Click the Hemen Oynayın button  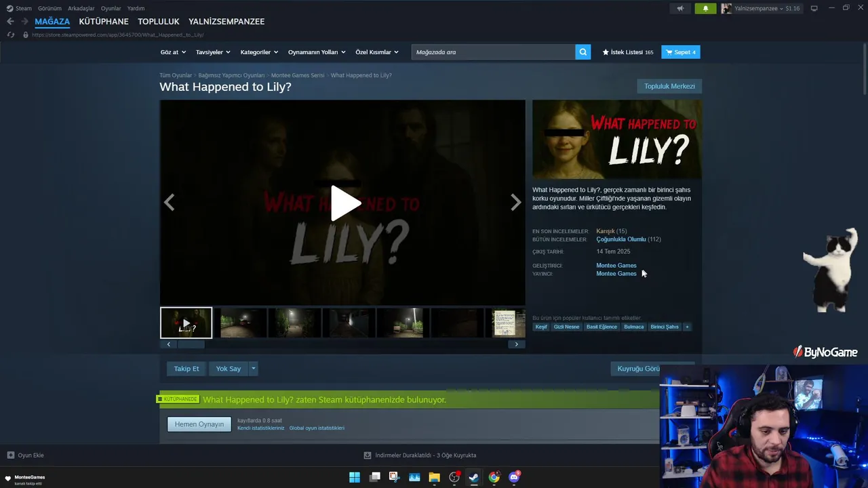click(x=199, y=424)
